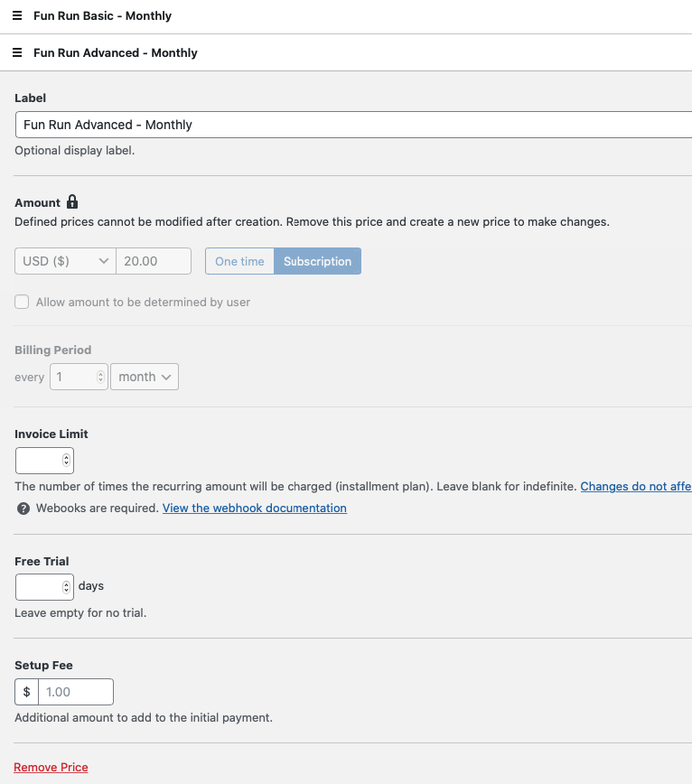Click the Remove Price link
This screenshot has height=784, width=692.
(x=51, y=767)
